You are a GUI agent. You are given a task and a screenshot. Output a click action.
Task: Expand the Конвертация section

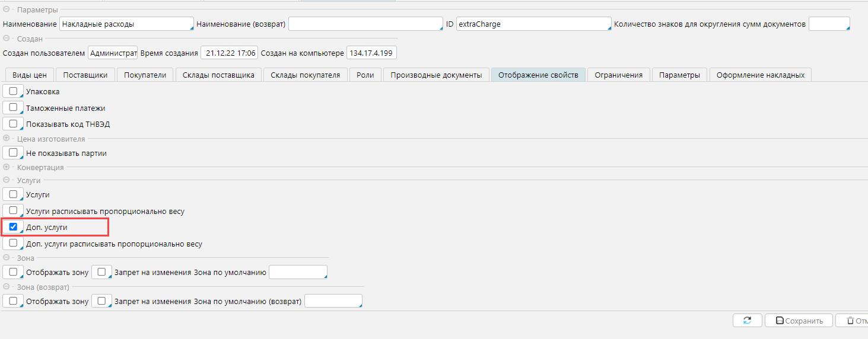tap(7, 167)
